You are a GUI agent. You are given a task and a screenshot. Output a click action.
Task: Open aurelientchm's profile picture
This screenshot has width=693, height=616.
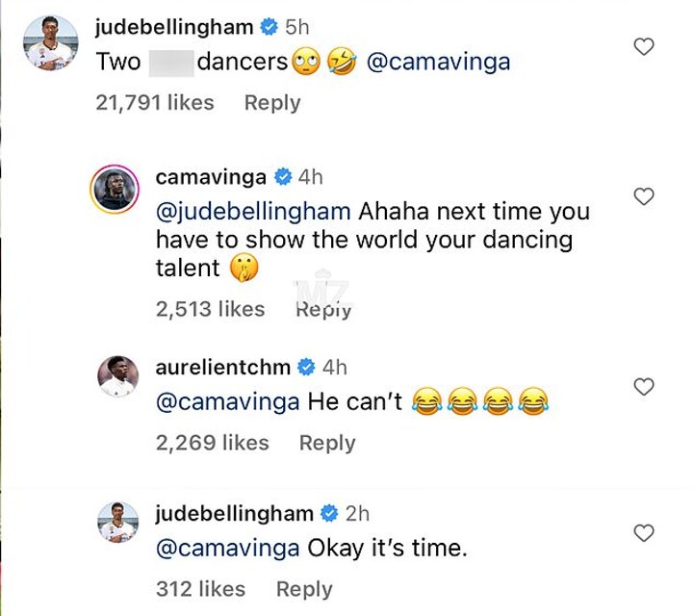click(117, 376)
